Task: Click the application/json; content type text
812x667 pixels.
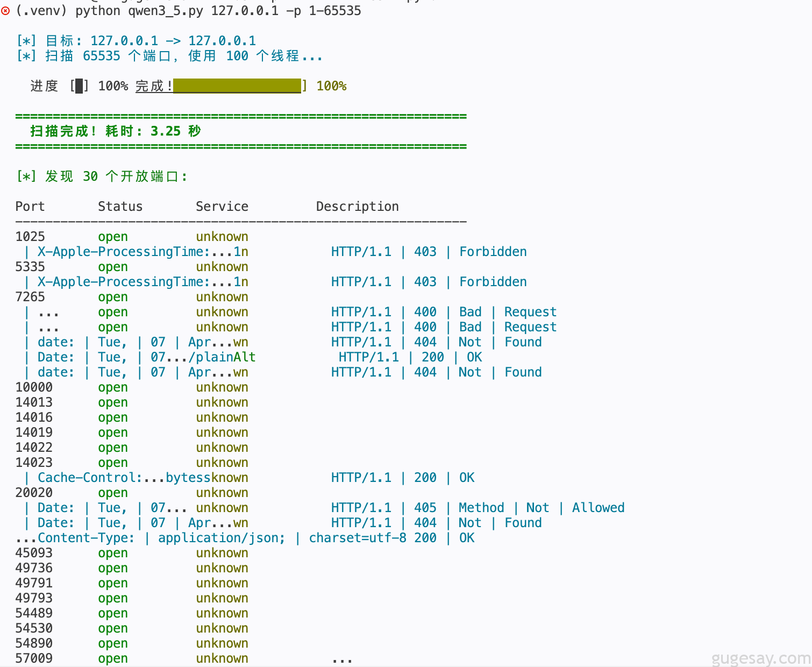Action: [221, 538]
